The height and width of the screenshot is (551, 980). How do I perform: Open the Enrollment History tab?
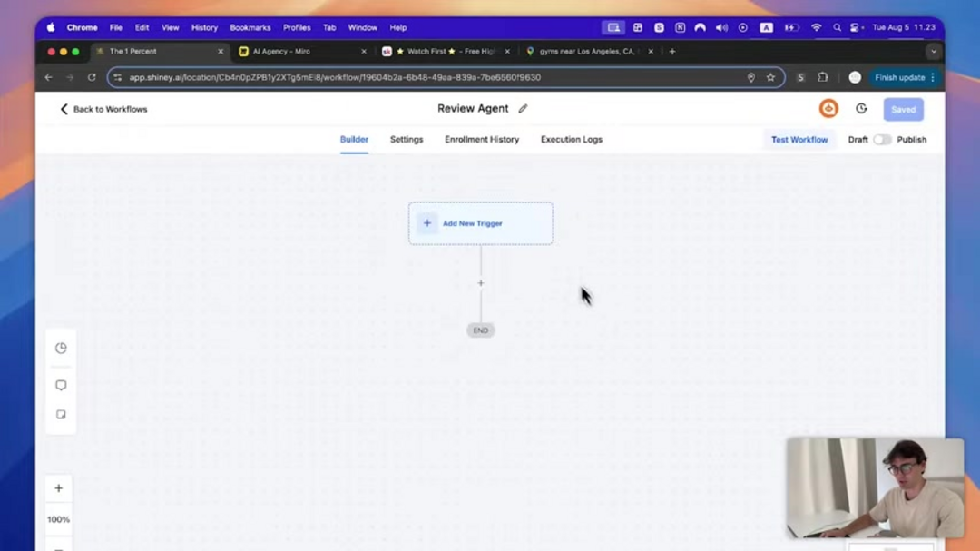482,140
